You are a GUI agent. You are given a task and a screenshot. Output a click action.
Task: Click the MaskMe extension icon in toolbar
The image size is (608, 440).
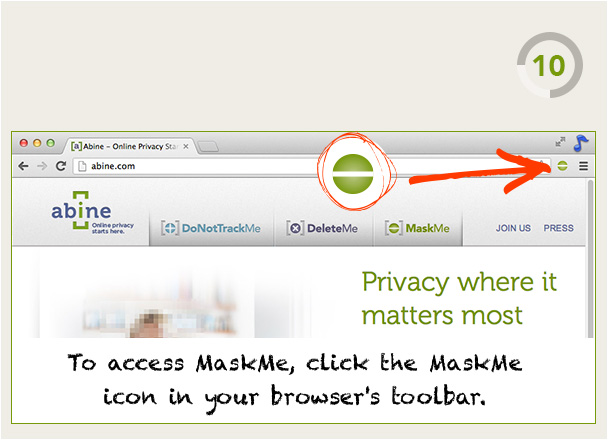click(562, 166)
